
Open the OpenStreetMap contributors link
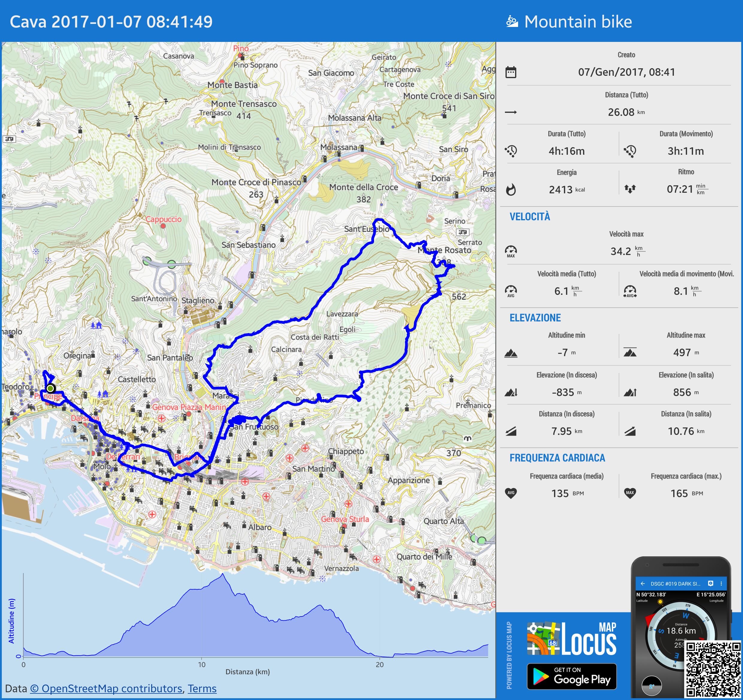tap(106, 688)
